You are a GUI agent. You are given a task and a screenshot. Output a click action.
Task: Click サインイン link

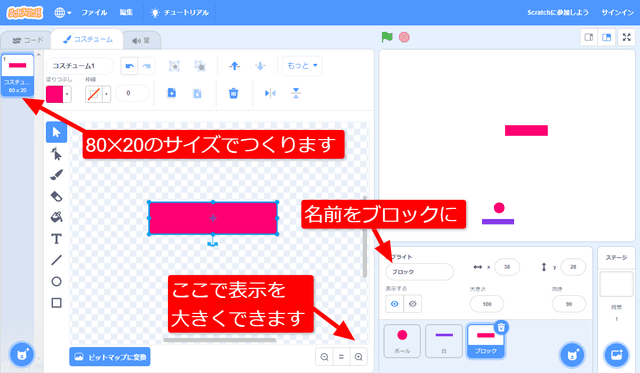coord(617,13)
